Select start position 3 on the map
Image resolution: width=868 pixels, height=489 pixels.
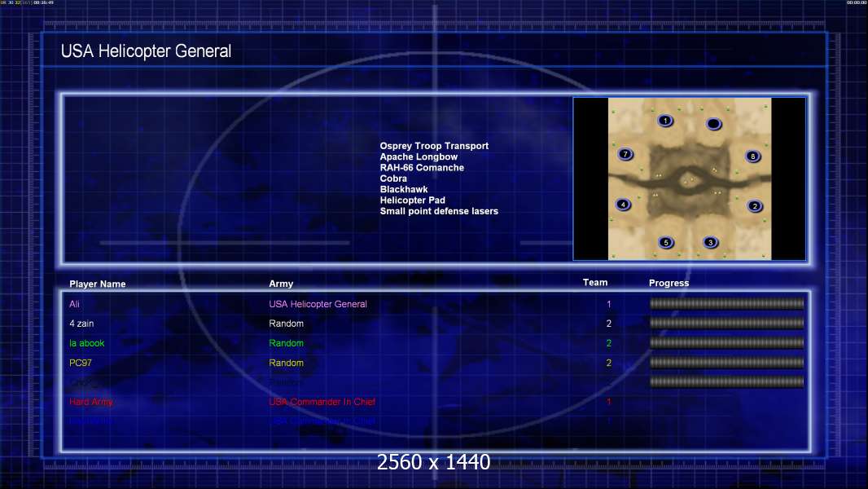tap(711, 242)
